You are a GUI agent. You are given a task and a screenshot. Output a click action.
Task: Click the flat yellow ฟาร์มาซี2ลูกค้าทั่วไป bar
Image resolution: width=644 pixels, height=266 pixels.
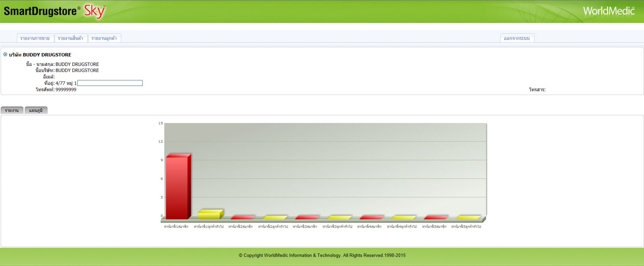(275, 217)
